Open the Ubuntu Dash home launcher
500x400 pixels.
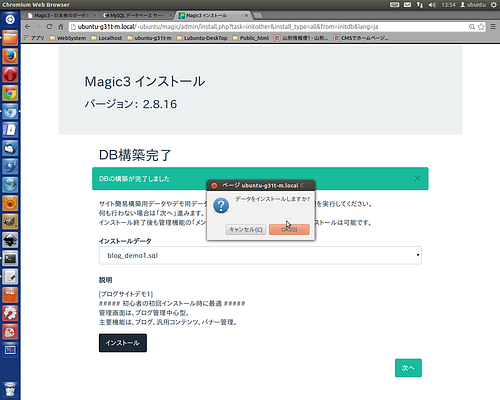[10, 19]
